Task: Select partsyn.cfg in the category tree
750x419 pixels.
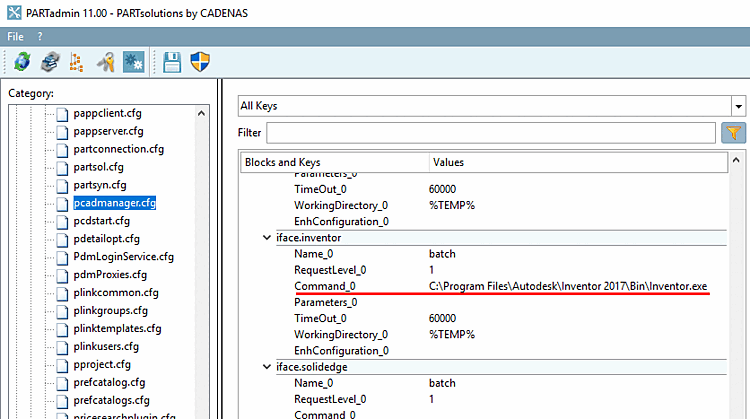Action: pos(100,185)
